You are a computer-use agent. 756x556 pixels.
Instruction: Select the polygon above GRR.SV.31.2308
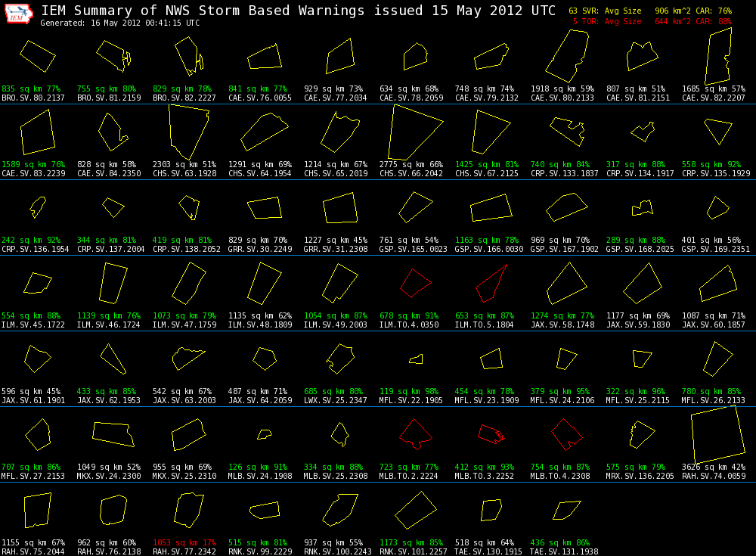pos(340,208)
